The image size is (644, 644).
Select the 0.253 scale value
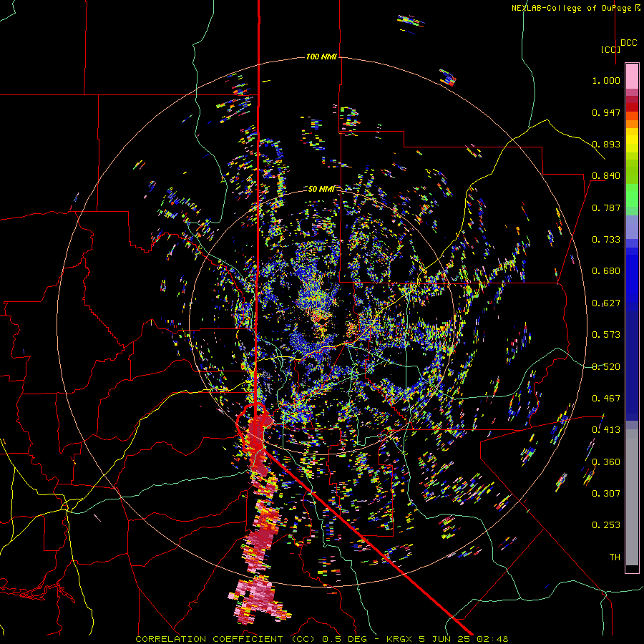[606, 525]
